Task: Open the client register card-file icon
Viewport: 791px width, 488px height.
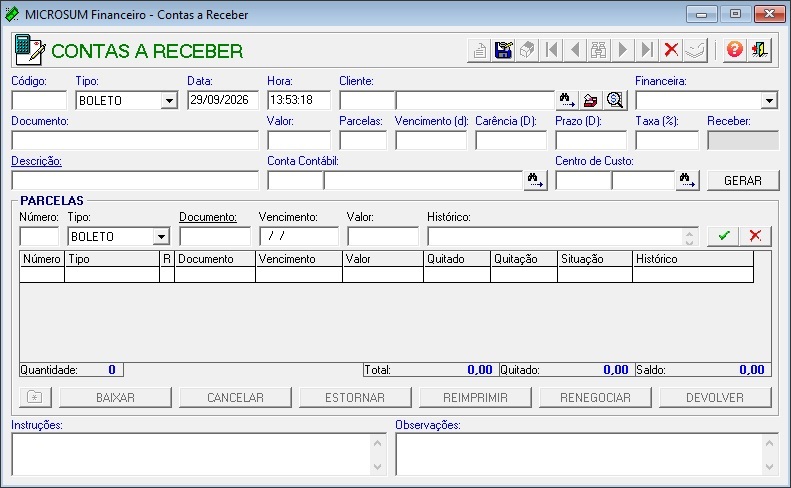Action: pyautogui.click(x=591, y=100)
